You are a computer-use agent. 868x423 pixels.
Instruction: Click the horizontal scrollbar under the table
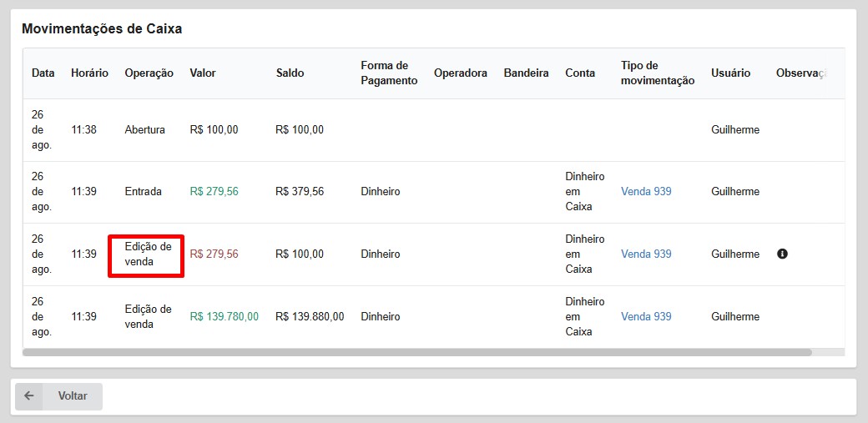coord(417,352)
